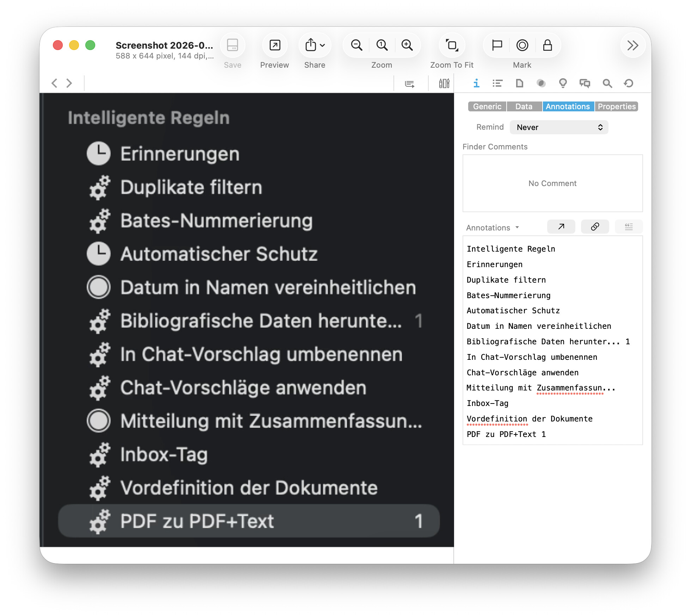Viewport: 691px width, 616px height.
Task: Open the Share menu arrow
Action: coord(322,45)
